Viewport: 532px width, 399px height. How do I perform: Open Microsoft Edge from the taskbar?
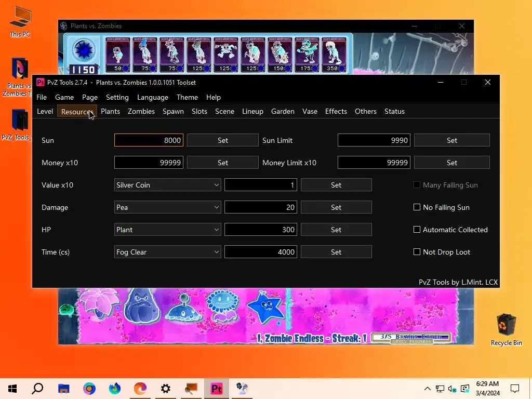(140, 389)
